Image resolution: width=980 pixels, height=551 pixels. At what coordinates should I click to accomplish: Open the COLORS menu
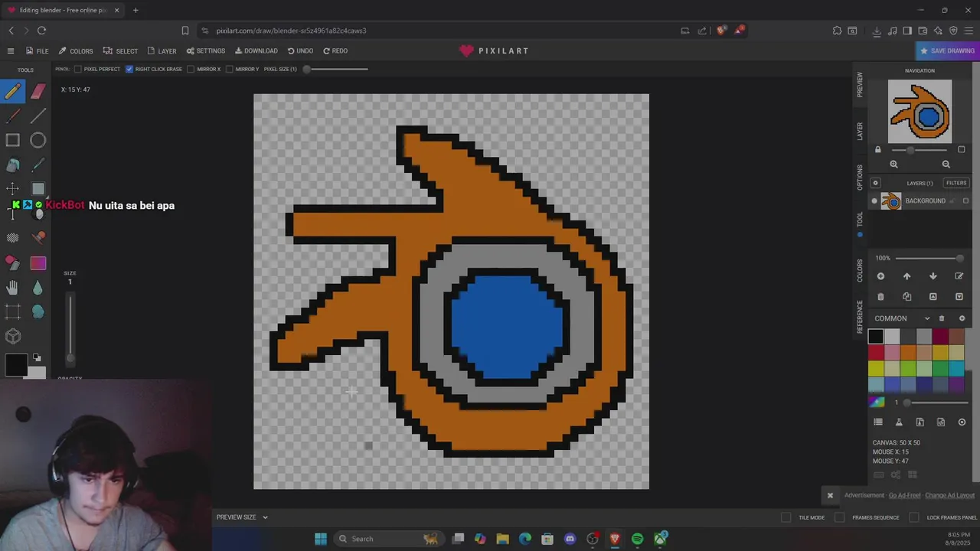point(76,51)
